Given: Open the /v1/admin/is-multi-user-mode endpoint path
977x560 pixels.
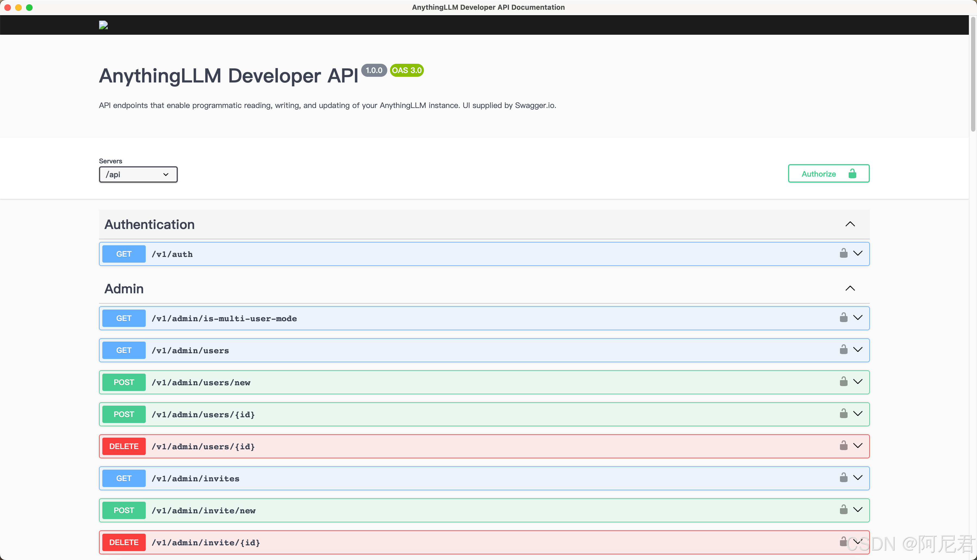Looking at the screenshot, I should coord(224,319).
